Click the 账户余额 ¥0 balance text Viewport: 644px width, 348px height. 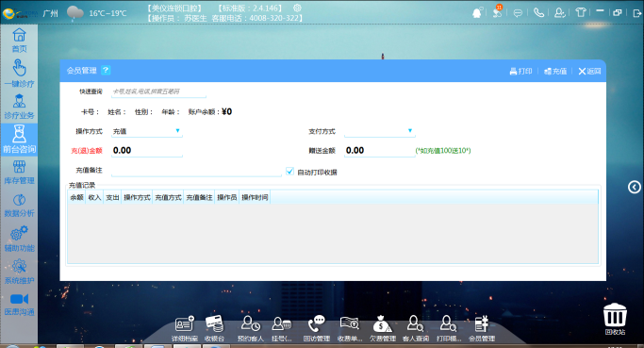click(x=210, y=111)
